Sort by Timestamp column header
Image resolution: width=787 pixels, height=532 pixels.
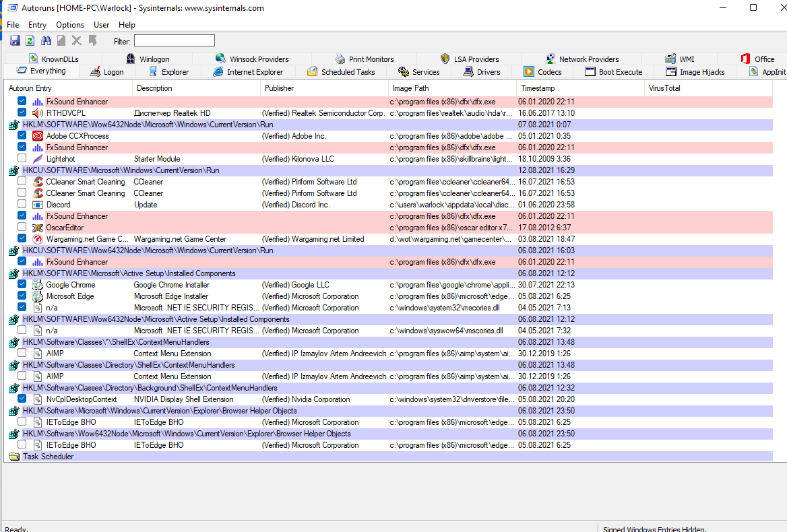pyautogui.click(x=580, y=88)
